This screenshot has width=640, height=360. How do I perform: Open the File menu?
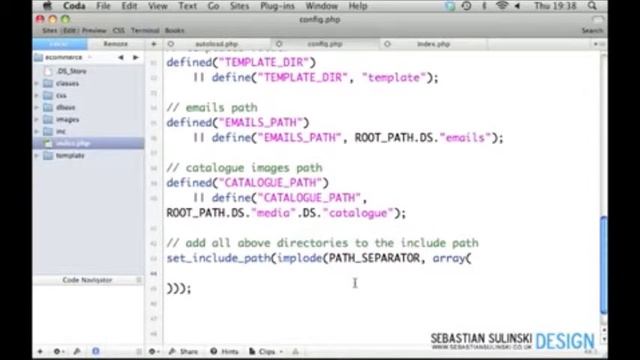pos(103,6)
